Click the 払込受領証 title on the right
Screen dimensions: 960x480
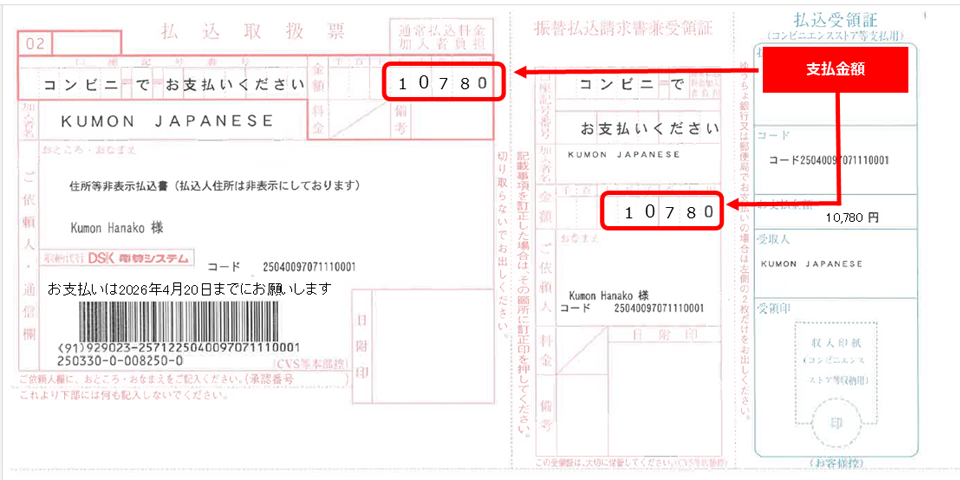click(x=838, y=19)
